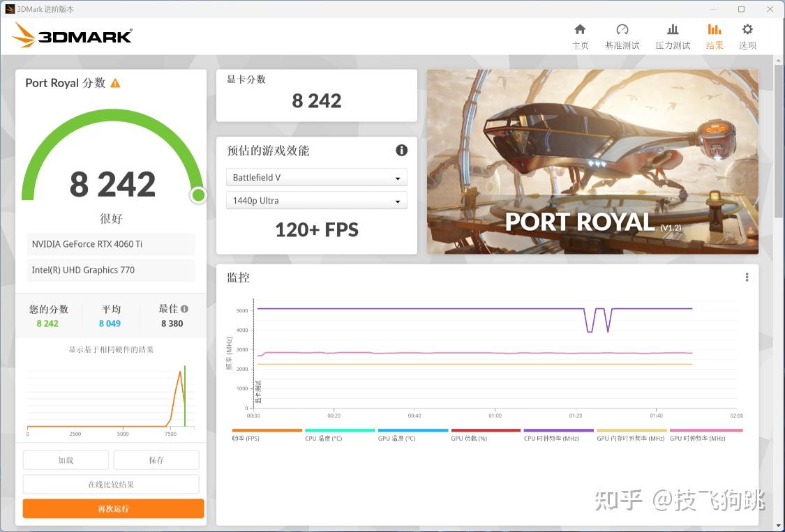Screen dimensions: 785x532
Task: Click the NVIDIA GeForce RTX 4060 Ti field
Action: pyautogui.click(x=111, y=244)
